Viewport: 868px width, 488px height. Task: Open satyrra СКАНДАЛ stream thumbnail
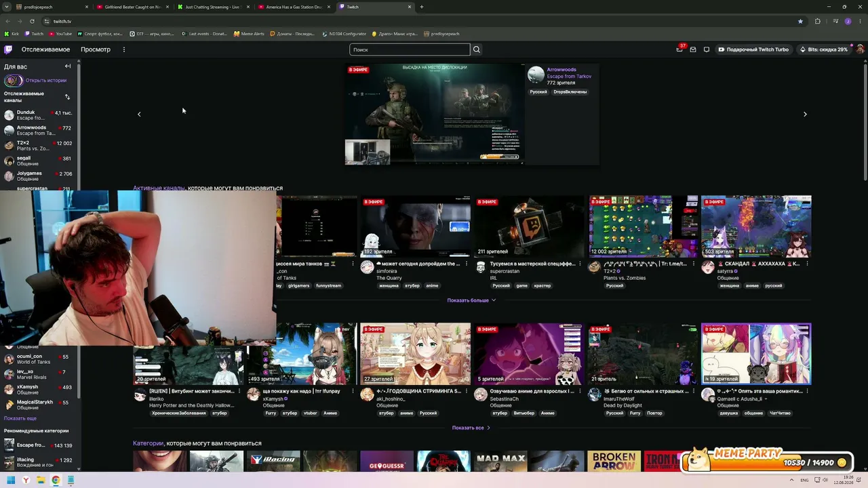756,226
